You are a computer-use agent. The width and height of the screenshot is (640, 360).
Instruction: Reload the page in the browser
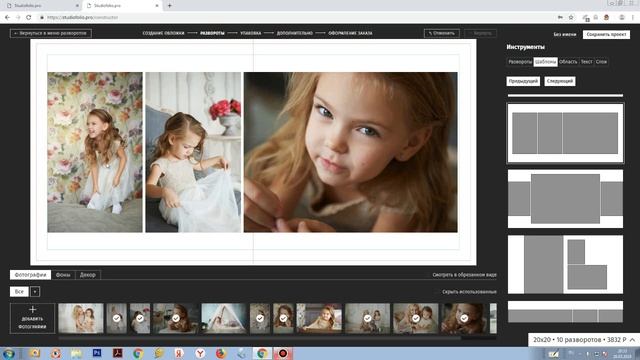click(x=29, y=18)
